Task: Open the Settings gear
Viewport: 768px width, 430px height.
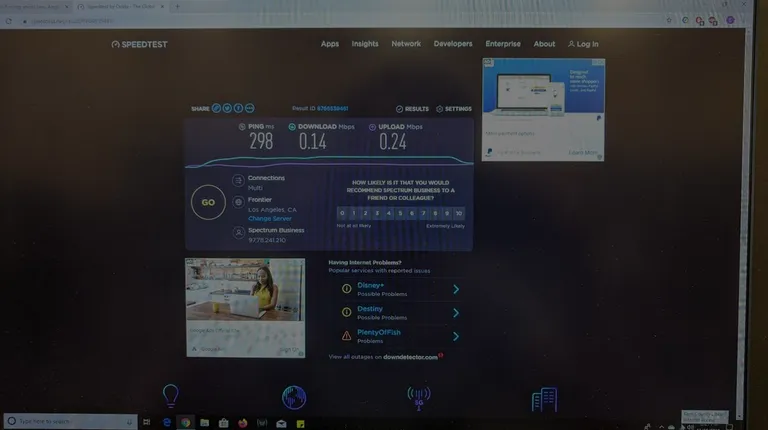Action: (453, 108)
